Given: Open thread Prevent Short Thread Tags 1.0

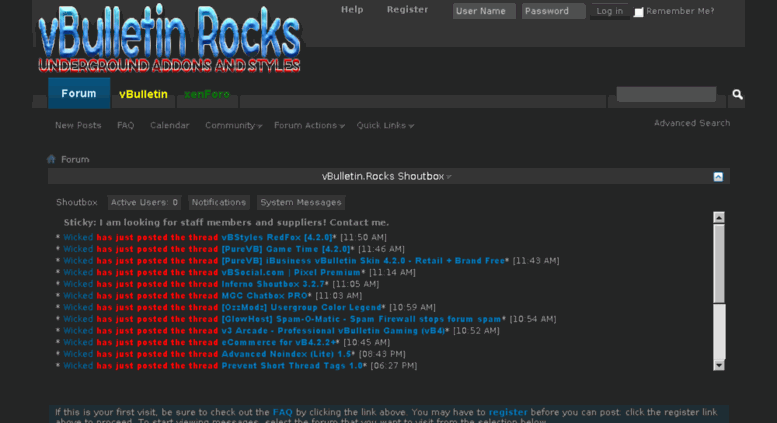Looking at the screenshot, I should (292, 366).
